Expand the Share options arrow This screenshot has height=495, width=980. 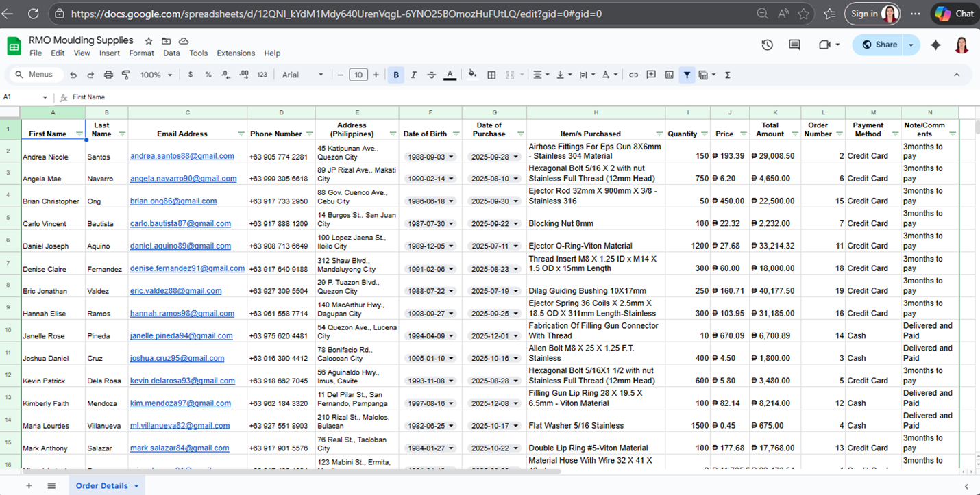911,45
